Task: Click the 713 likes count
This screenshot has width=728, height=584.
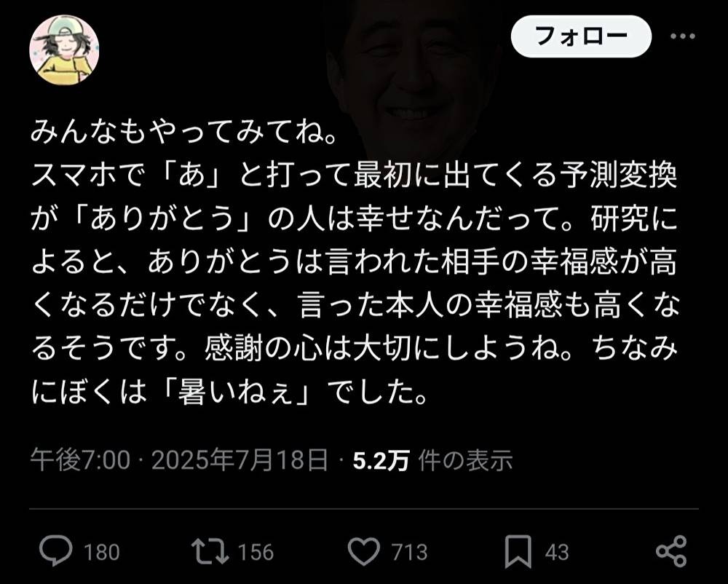Action: click(409, 553)
